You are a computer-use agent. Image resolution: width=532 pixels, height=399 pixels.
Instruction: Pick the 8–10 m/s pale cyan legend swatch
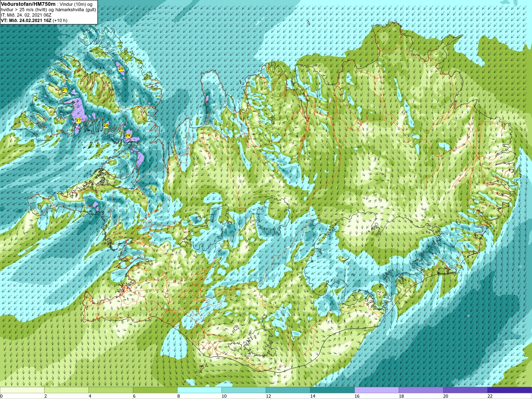point(199,390)
